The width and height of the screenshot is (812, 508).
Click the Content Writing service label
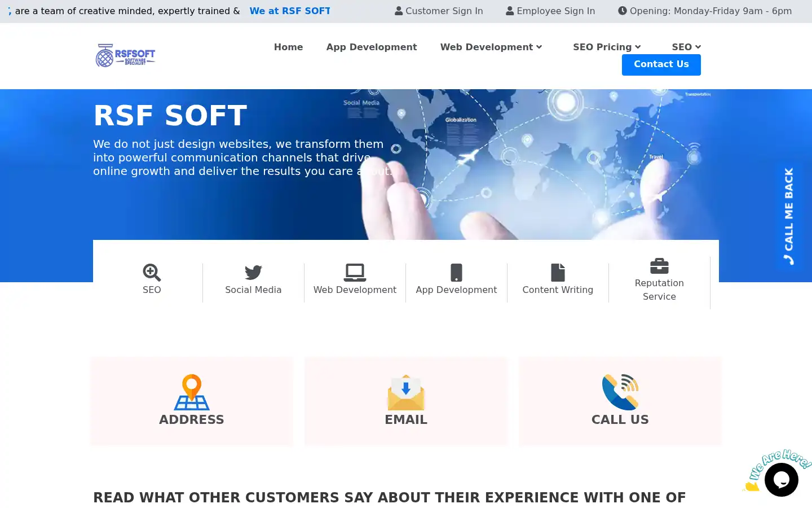(558, 290)
